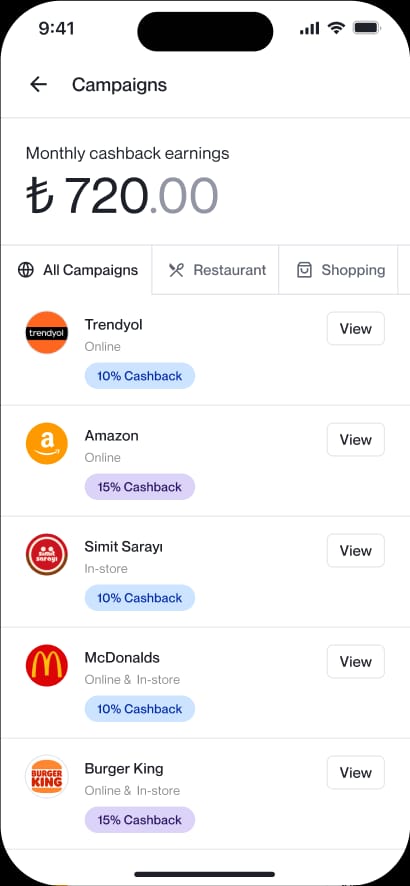
Task: Tap the back arrow icon
Action: coord(38,85)
